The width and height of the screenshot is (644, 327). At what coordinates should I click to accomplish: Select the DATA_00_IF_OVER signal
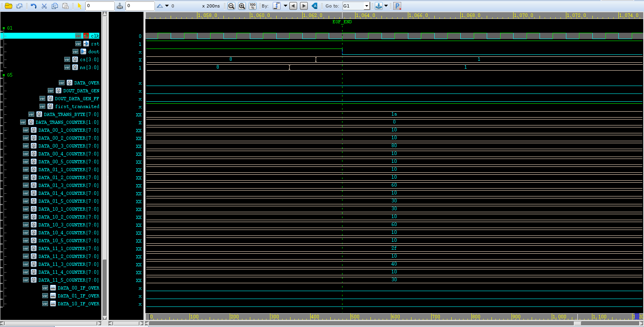tap(78, 288)
